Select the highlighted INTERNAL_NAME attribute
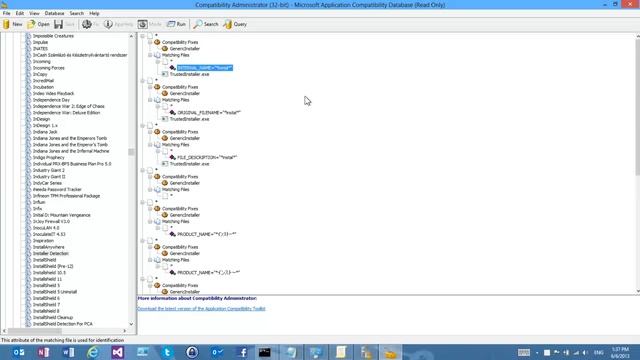Screen dimensions: 640x360 click(x=205, y=68)
